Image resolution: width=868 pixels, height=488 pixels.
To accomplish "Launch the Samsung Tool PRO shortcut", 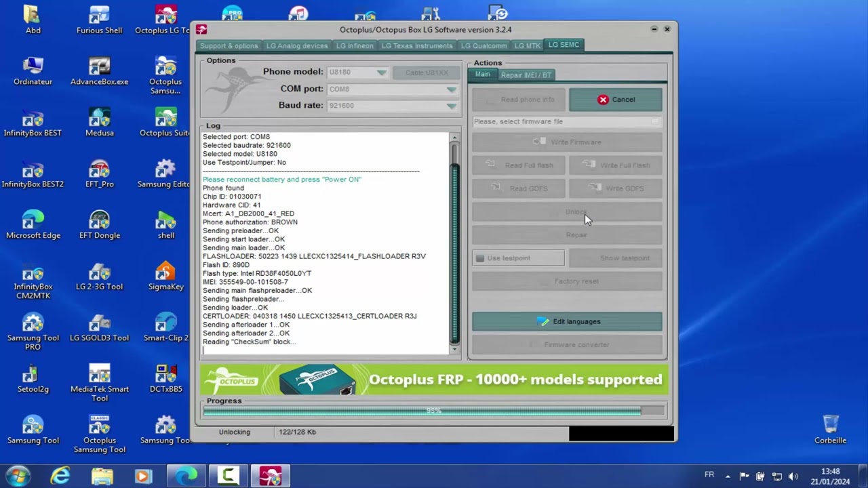I will pyautogui.click(x=33, y=332).
